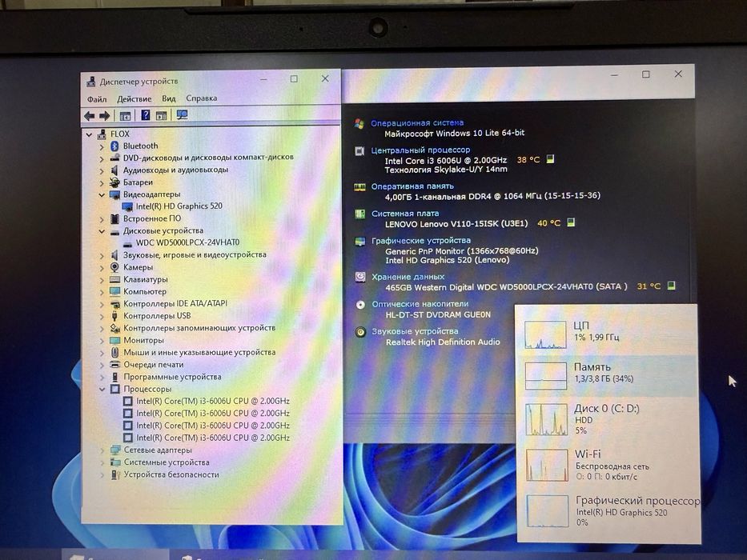Viewport: 747px width, 560px height.
Task: Open the Справка menu
Action: 202,98
